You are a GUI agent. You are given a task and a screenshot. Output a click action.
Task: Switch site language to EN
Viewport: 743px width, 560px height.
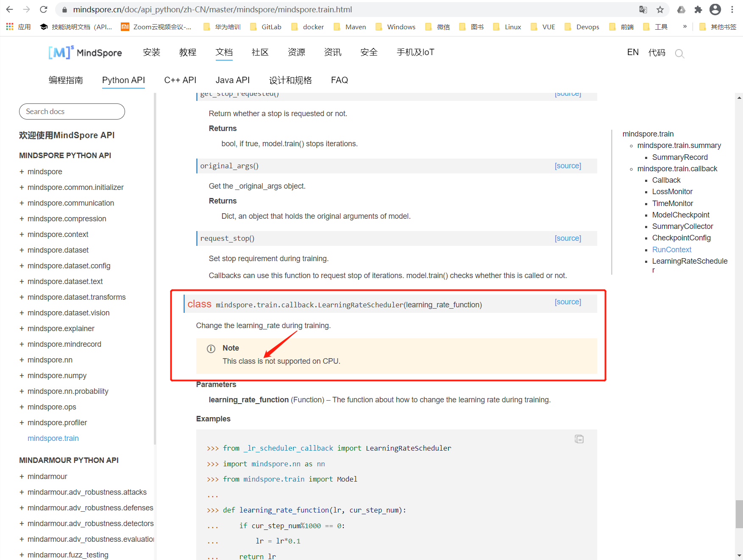pyautogui.click(x=633, y=52)
